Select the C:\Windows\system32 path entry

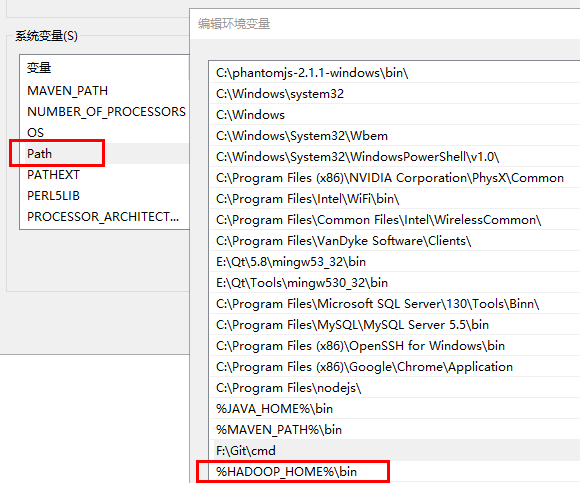click(x=395, y=94)
